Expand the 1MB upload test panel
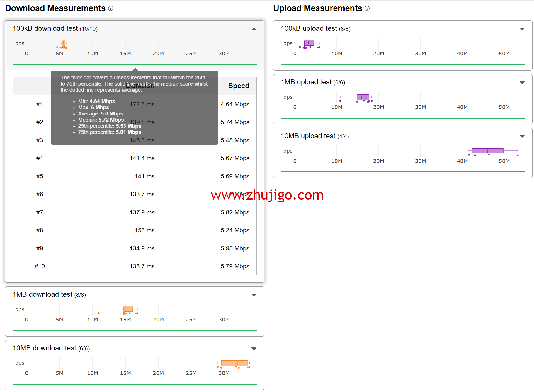 pos(522,83)
